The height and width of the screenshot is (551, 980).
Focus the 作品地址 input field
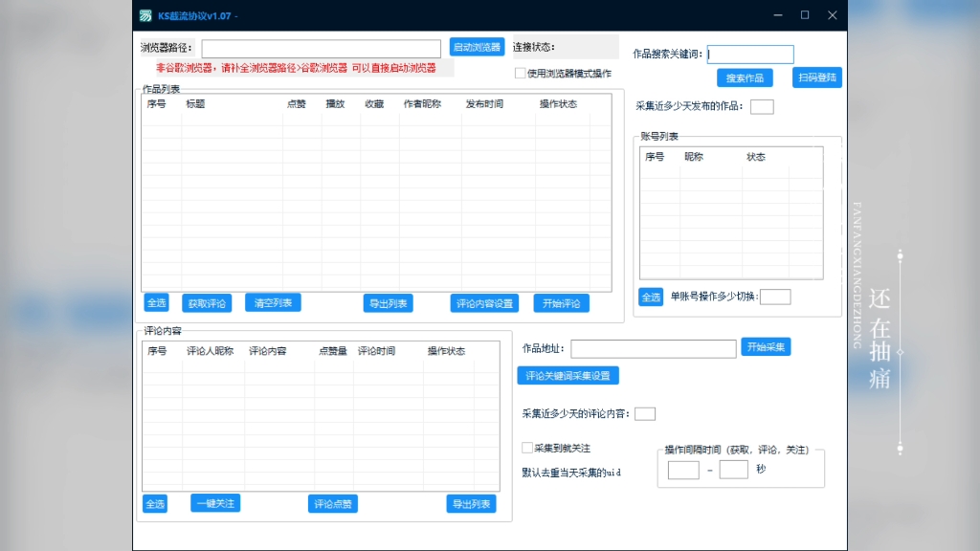pyautogui.click(x=653, y=348)
